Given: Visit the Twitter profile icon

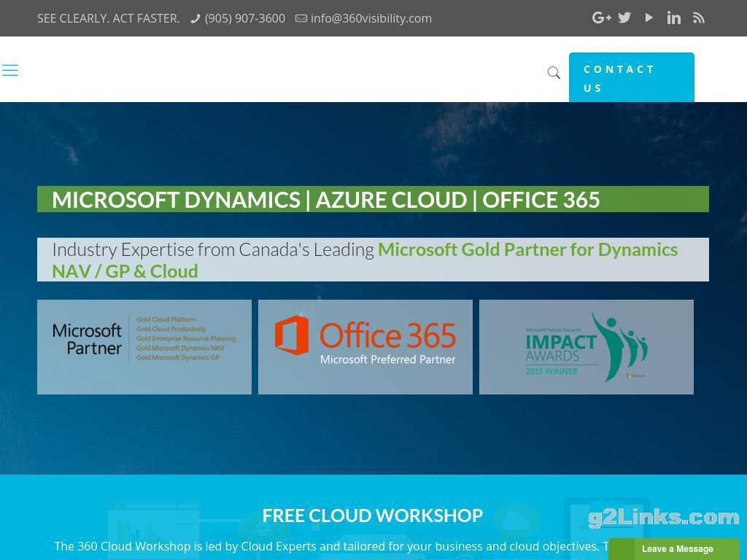Looking at the screenshot, I should (x=624, y=18).
